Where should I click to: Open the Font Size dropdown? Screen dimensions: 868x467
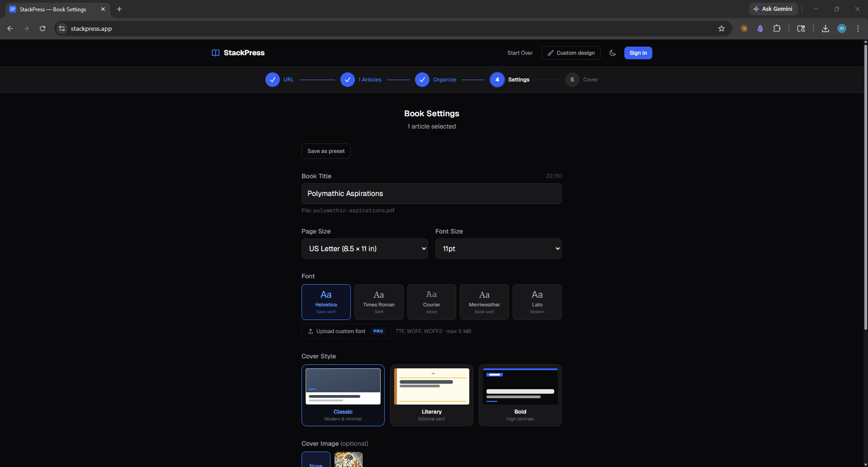tap(499, 249)
